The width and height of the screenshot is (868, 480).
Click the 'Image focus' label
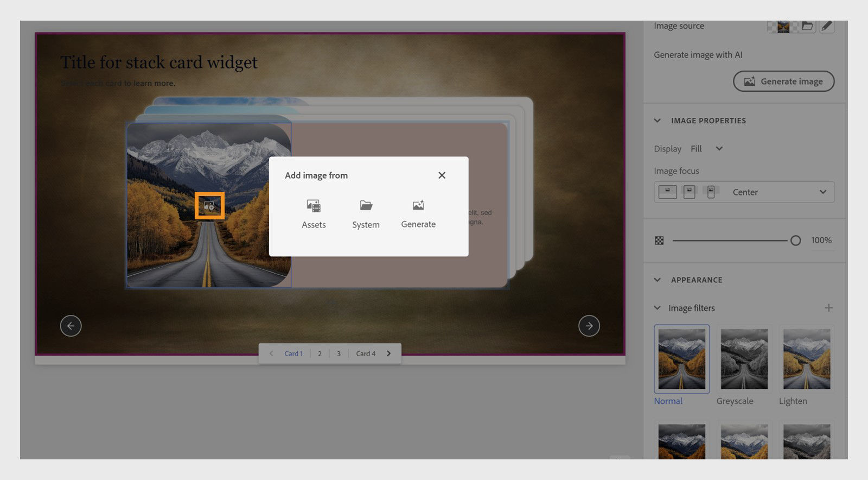[x=676, y=171]
